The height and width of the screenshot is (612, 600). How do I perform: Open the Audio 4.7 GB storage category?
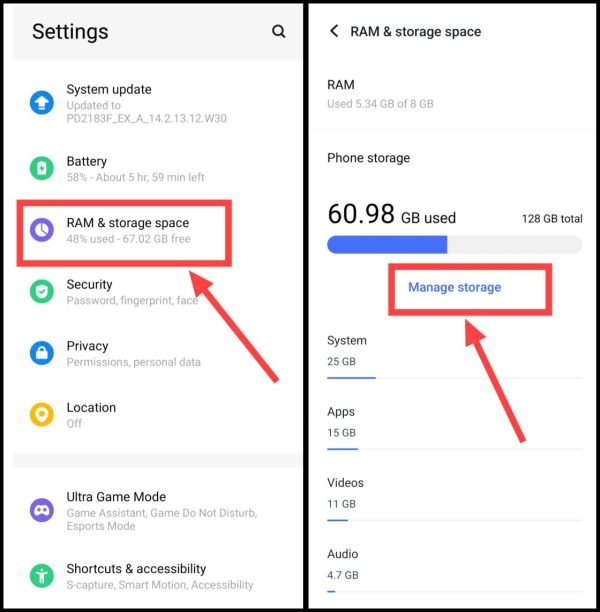tap(454, 570)
